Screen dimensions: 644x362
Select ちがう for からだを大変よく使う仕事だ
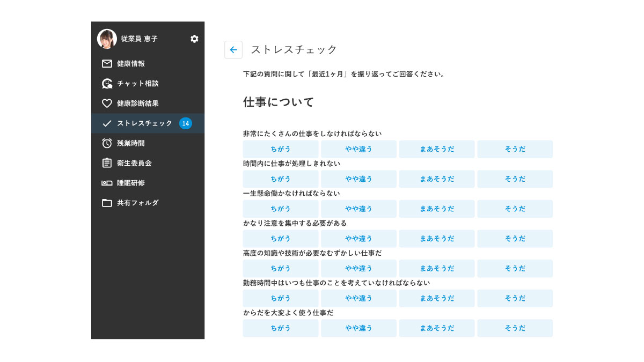[281, 328]
